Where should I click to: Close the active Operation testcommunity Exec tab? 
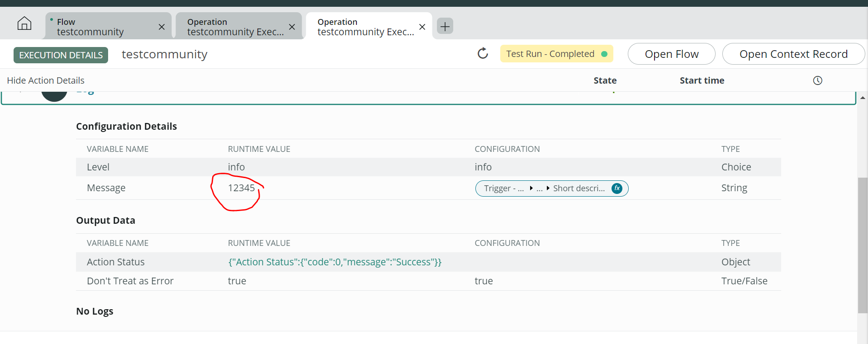422,27
